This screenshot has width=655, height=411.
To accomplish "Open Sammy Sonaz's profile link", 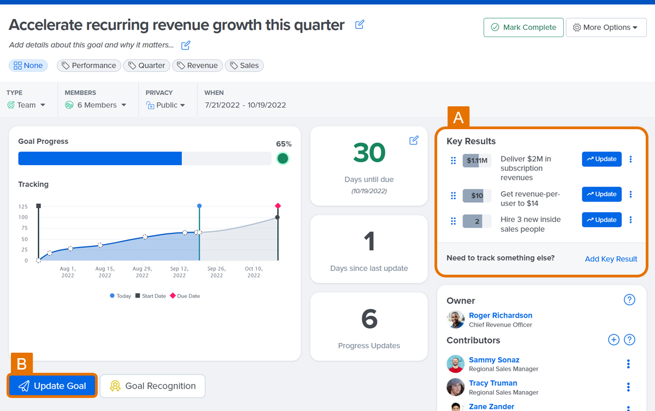I will click(x=494, y=360).
